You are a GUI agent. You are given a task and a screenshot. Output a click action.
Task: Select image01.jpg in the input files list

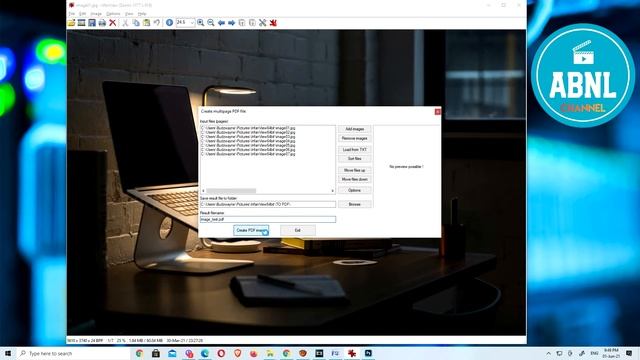(x=248, y=128)
